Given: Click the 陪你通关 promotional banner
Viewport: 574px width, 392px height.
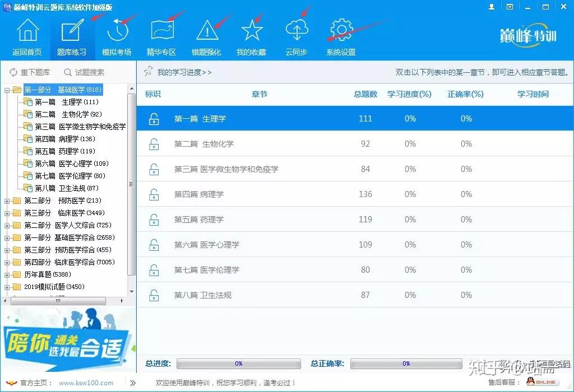Looking at the screenshot, I should (x=68, y=339).
